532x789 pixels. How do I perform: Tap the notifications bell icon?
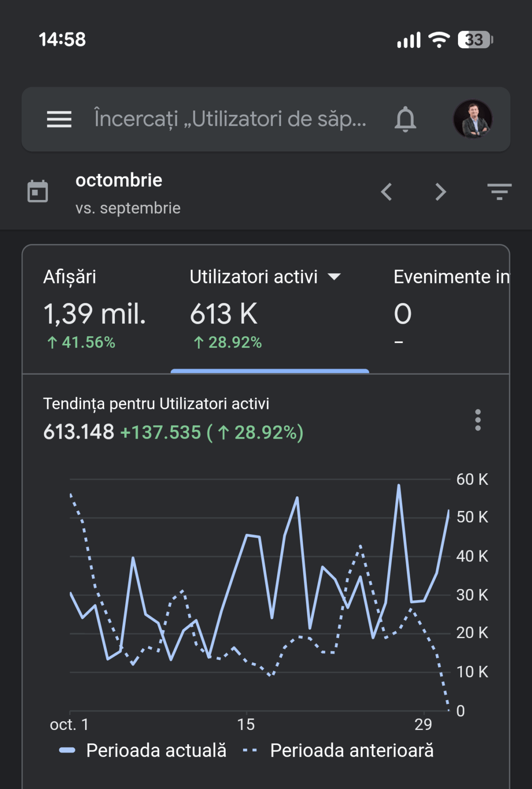[405, 119]
